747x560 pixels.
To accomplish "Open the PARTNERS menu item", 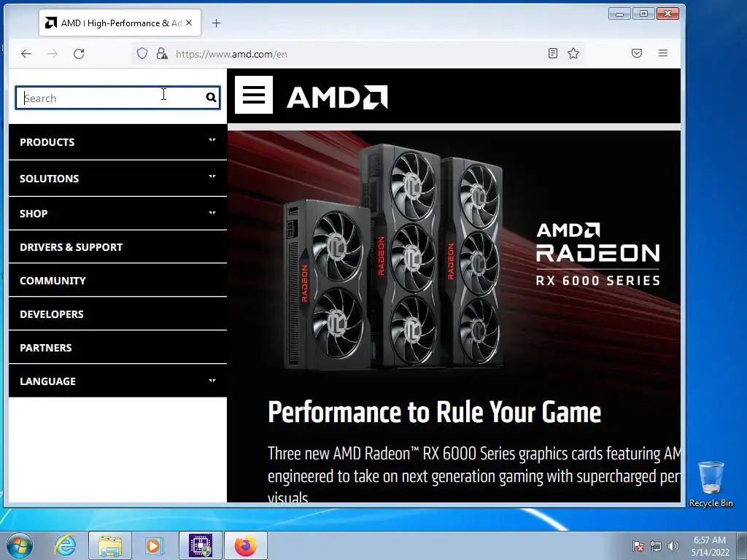I will [117, 348].
